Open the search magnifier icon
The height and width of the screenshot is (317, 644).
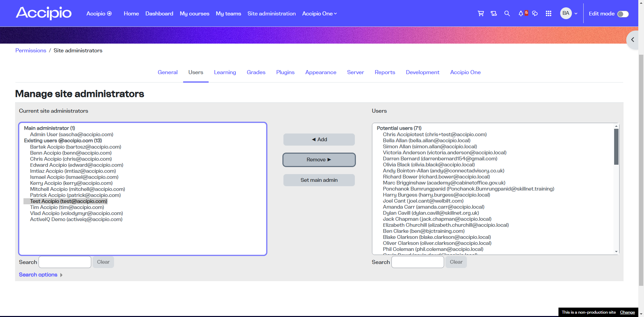[507, 13]
